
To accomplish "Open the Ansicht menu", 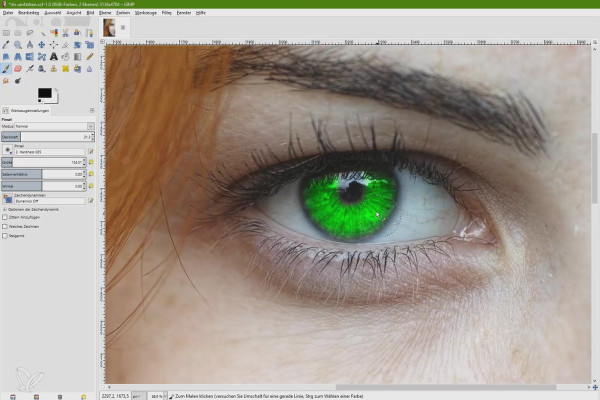I will point(73,13).
